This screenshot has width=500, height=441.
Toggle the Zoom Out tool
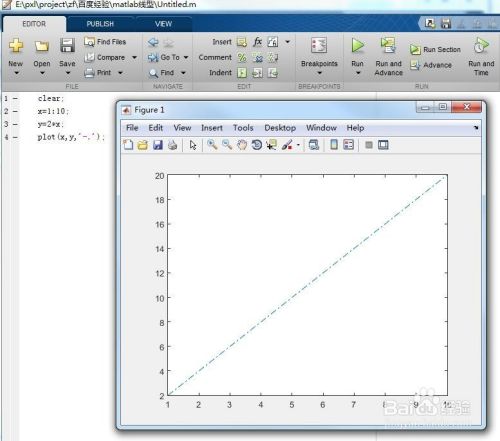click(x=227, y=145)
